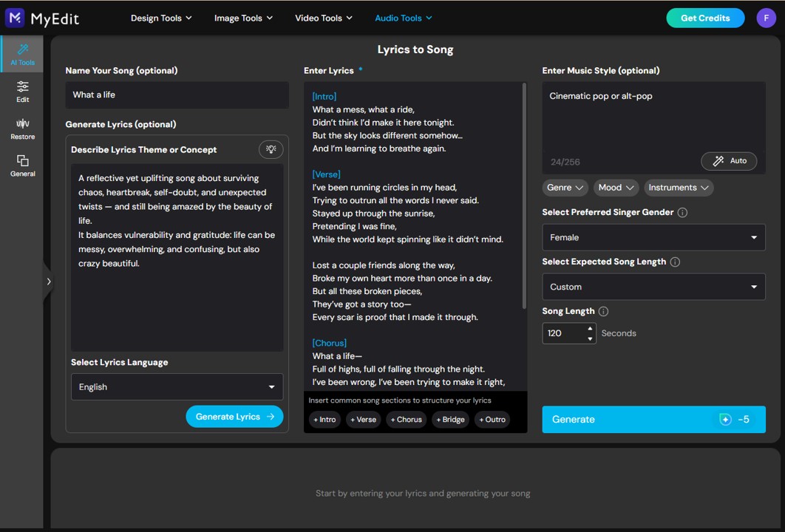The height and width of the screenshot is (532, 785).
Task: Click the 24/256 character counter
Action: 565,162
